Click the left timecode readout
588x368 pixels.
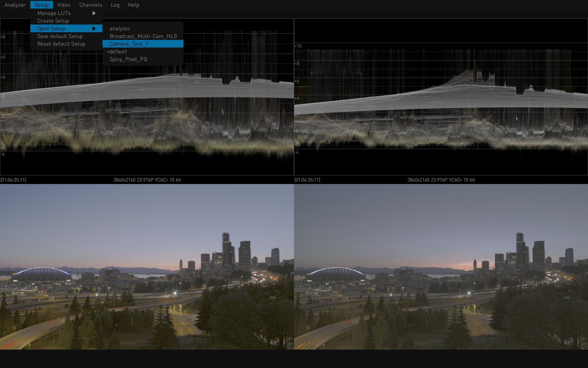click(13, 180)
